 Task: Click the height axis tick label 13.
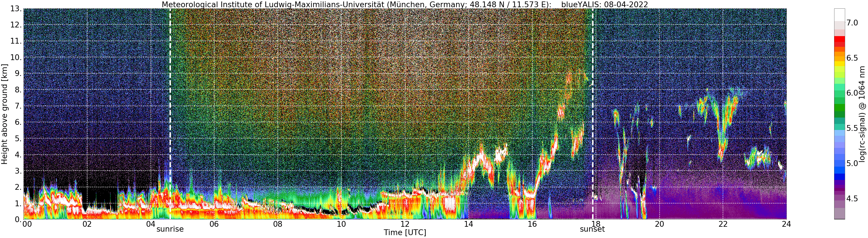16,9
